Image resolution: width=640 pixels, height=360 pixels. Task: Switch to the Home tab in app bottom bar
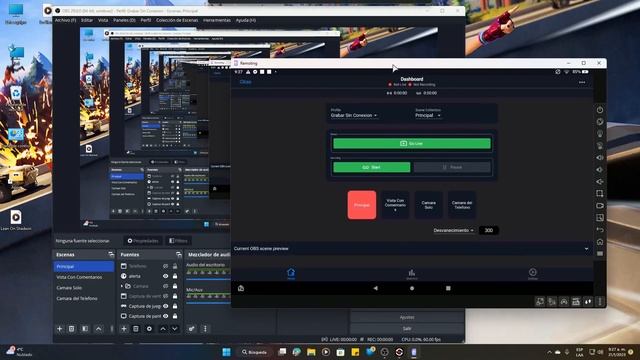point(291,274)
